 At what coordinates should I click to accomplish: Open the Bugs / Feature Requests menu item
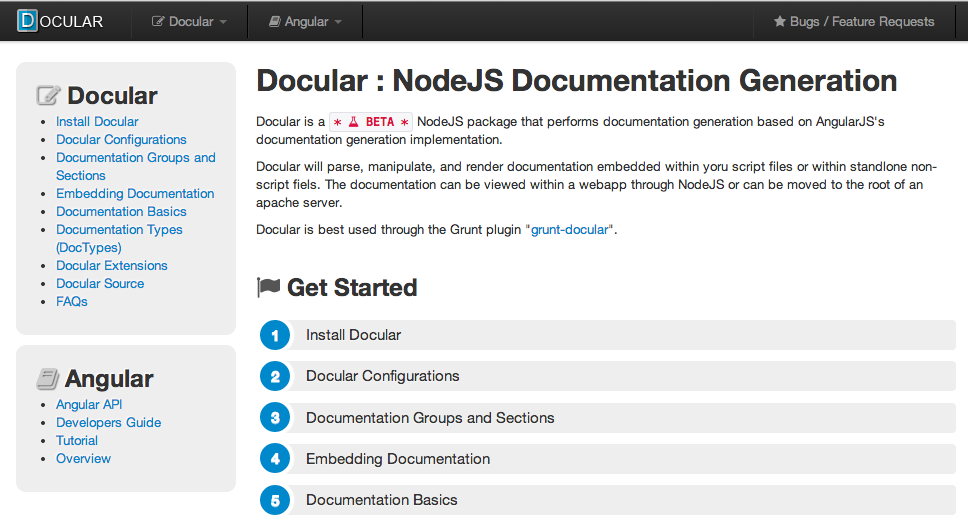click(x=854, y=21)
